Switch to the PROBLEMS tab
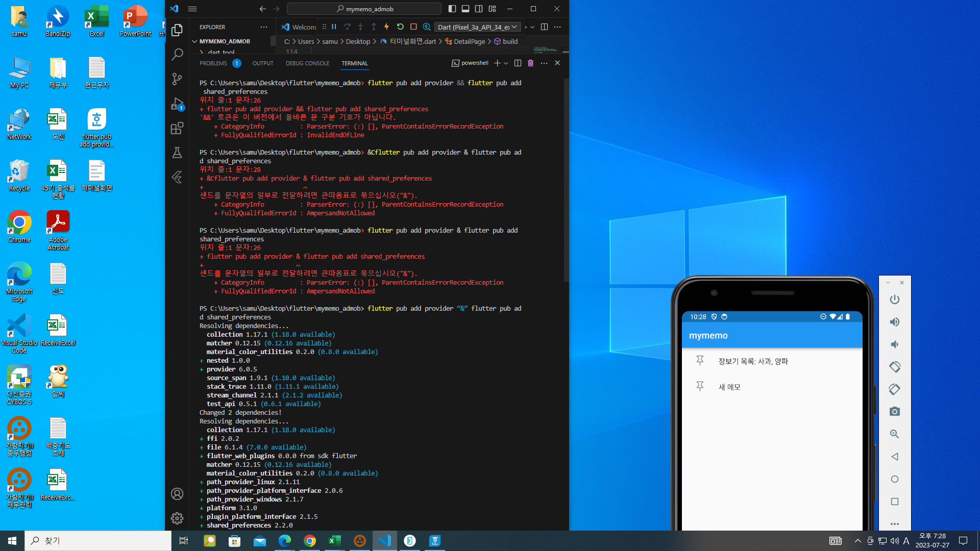This screenshot has width=980, height=551. (x=213, y=63)
